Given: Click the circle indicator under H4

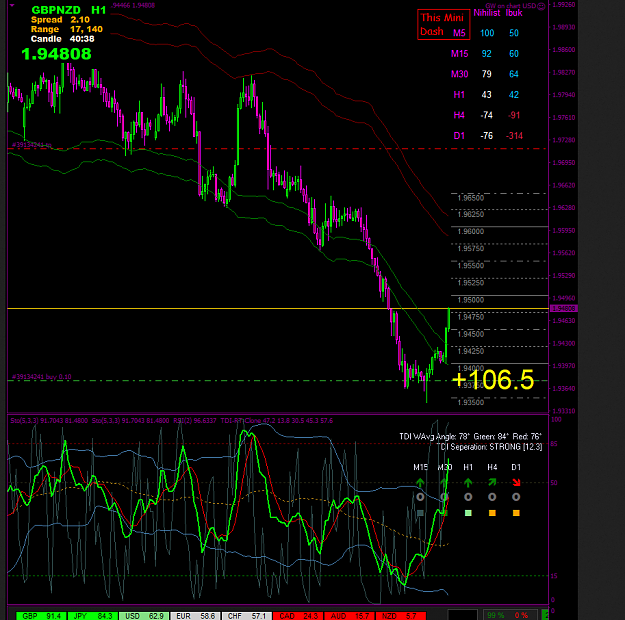Looking at the screenshot, I should [492, 497].
